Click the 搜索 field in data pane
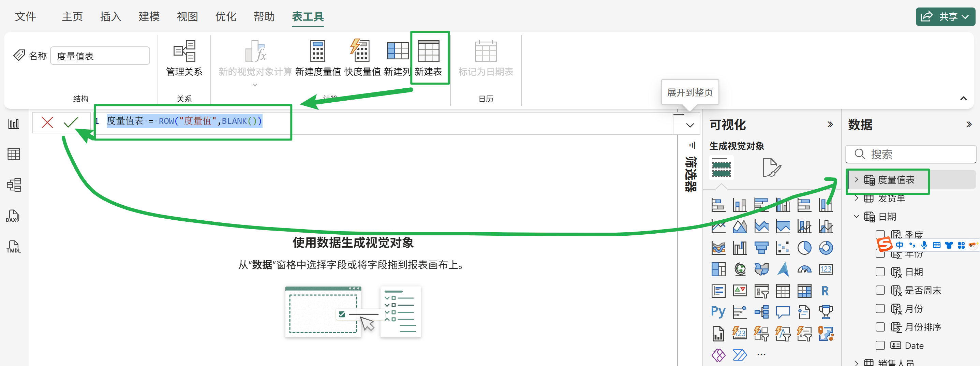Image resolution: width=980 pixels, height=366 pixels. tap(917, 154)
